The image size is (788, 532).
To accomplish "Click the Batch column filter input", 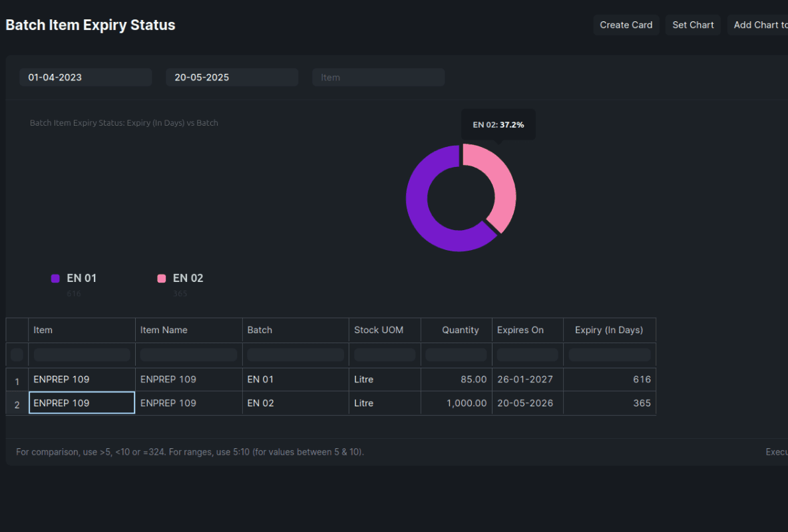I will (x=295, y=354).
